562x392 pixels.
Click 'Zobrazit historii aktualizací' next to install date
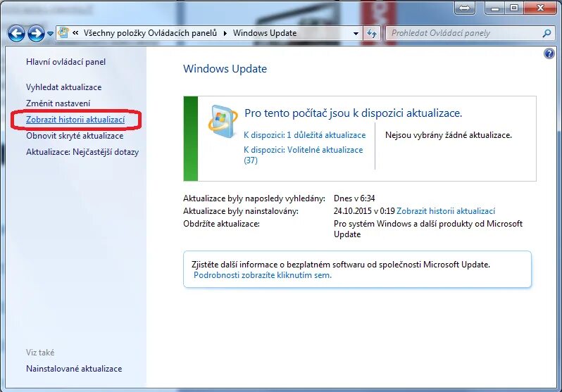tap(446, 211)
